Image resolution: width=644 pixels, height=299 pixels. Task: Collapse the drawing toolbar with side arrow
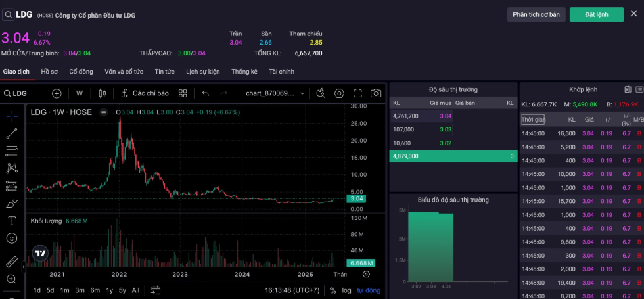24,267
